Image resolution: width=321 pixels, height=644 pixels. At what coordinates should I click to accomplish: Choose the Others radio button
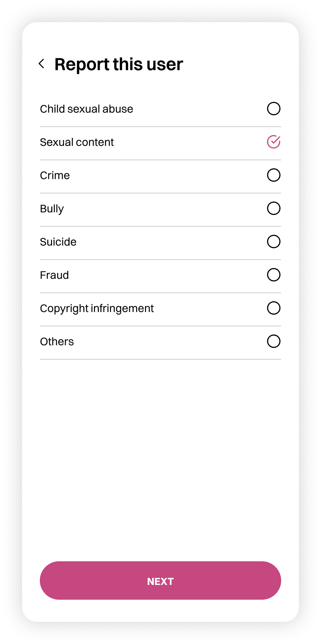[x=273, y=341]
